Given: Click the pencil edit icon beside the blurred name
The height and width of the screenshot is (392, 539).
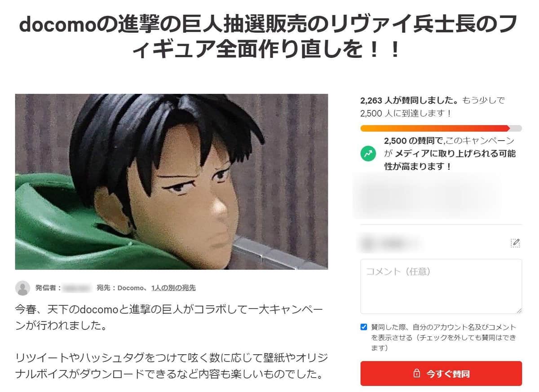Looking at the screenshot, I should coord(515,243).
